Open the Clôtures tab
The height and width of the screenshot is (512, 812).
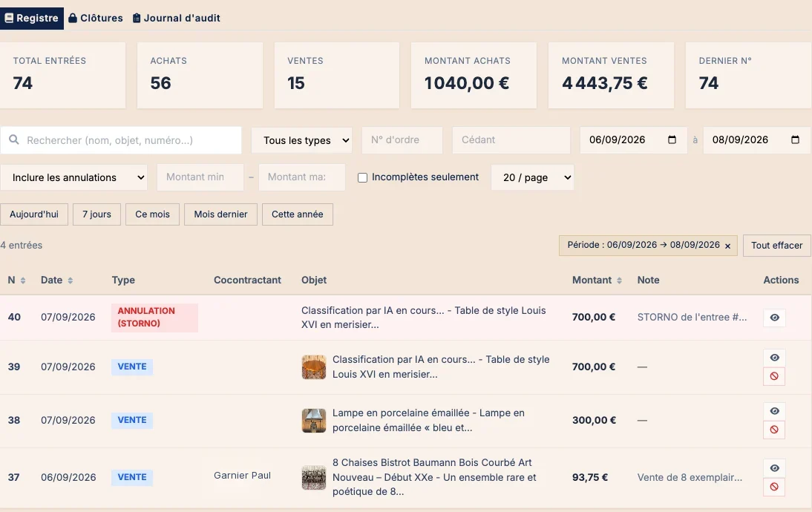tap(96, 18)
